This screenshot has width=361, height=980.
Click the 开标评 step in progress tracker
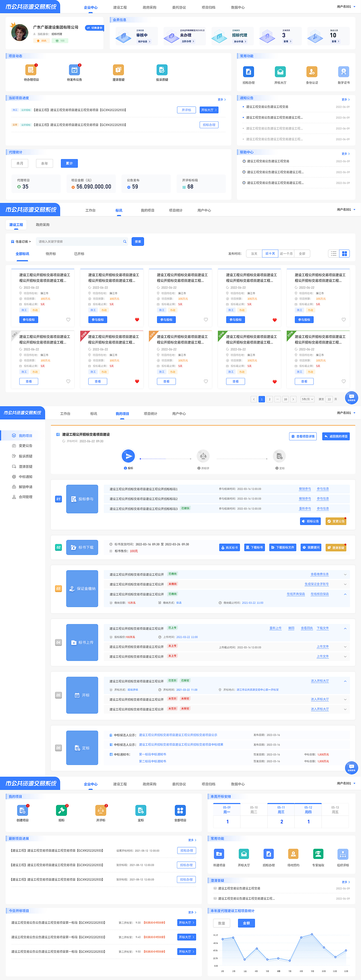pyautogui.click(x=203, y=456)
